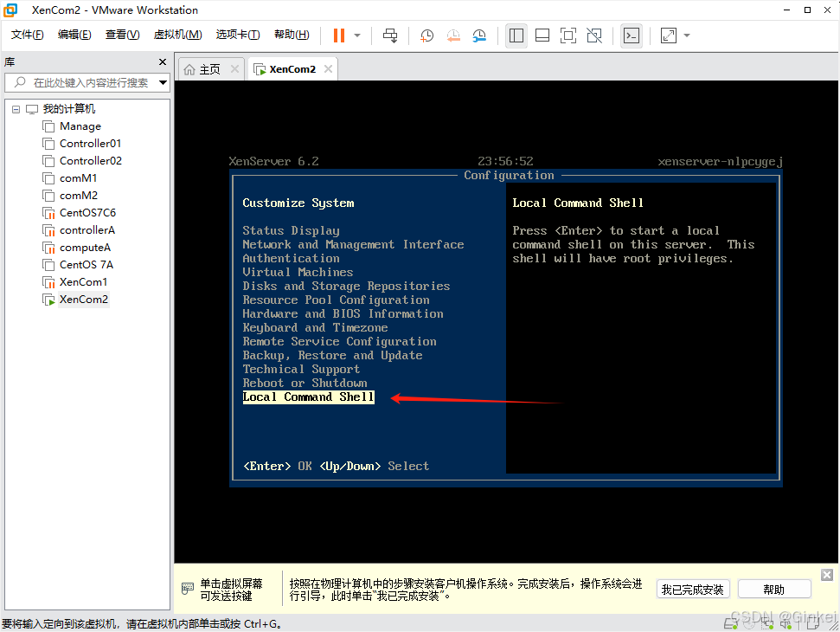The height and width of the screenshot is (632, 840).
Task: Select Reboot or Shutdown entry
Action: (x=305, y=384)
